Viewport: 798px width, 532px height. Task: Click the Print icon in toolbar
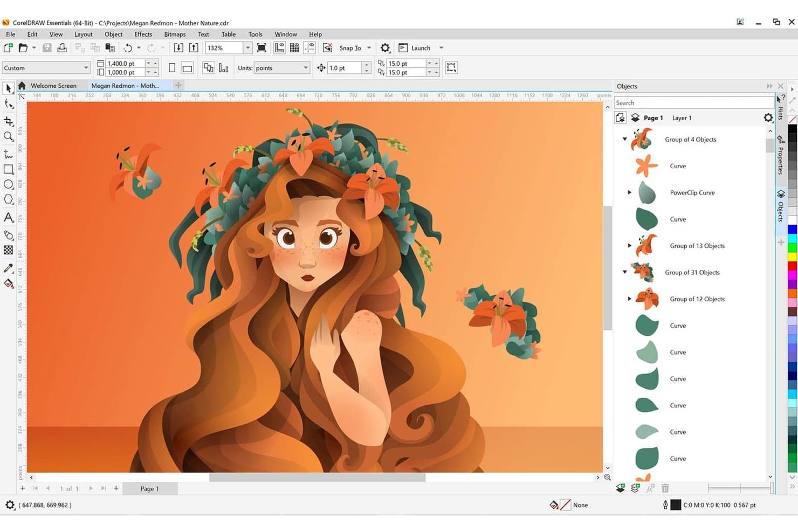tap(62, 48)
